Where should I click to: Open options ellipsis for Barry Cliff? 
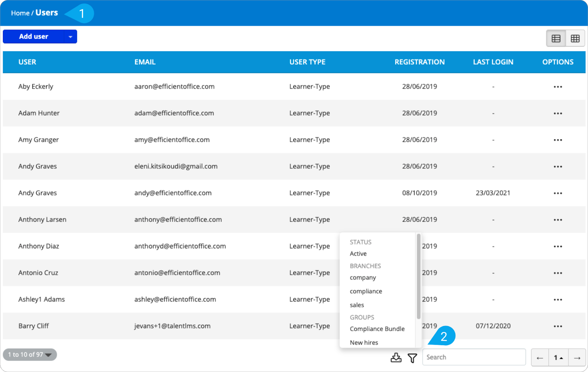(557, 326)
